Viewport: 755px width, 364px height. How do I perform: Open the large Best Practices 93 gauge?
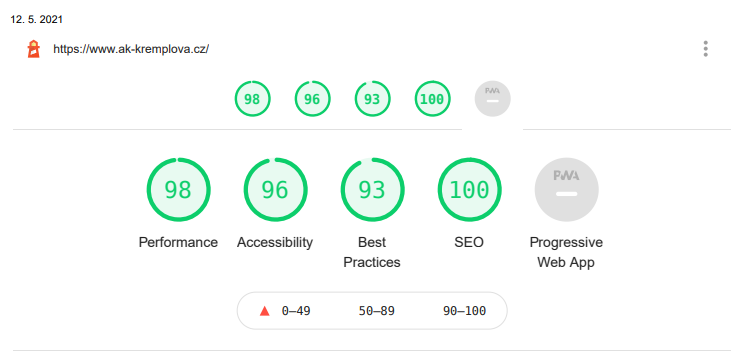[x=372, y=190]
